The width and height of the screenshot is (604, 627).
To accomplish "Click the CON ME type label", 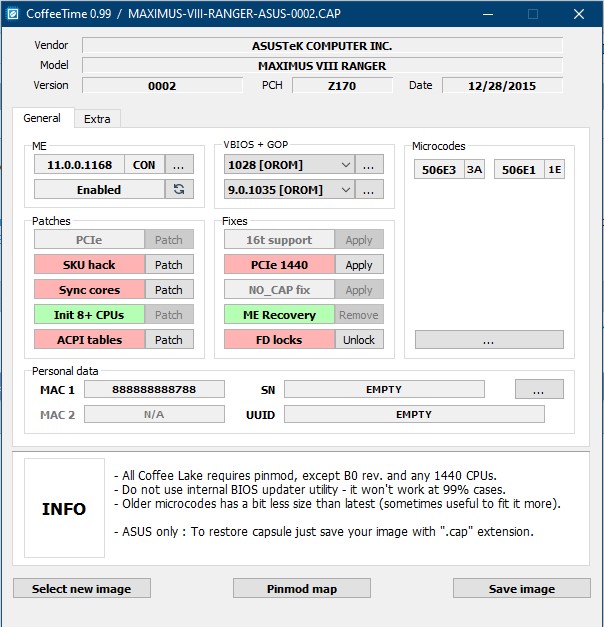I will point(144,164).
